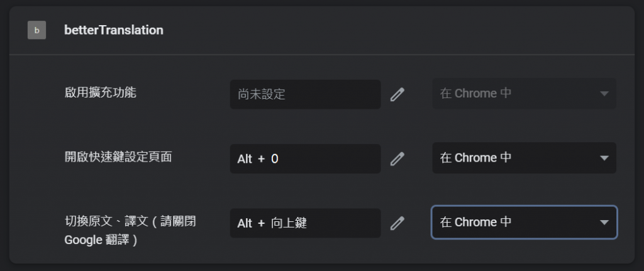Viewport: 644px width, 271px height.
Task: Click the "0" key in the Alt + 0 shortcut
Action: point(274,159)
